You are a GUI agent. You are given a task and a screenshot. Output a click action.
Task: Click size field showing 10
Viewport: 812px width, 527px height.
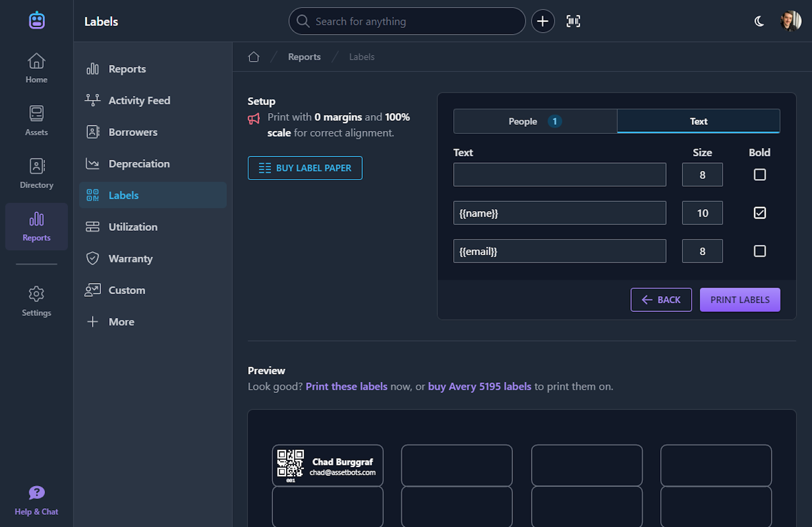(x=702, y=213)
